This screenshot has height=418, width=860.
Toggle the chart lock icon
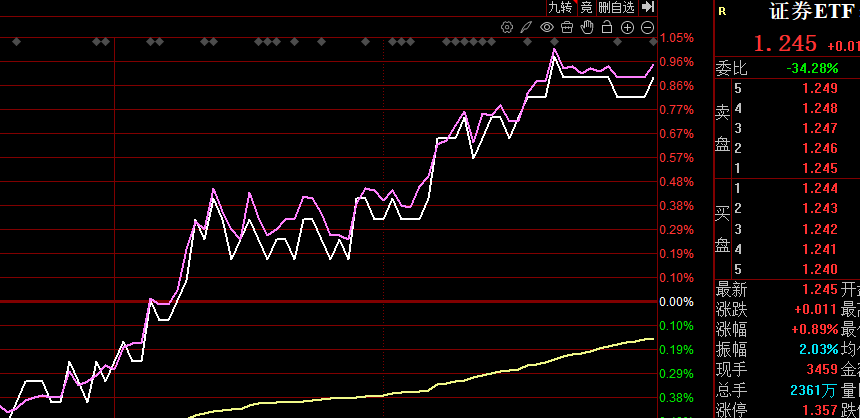tap(607, 27)
